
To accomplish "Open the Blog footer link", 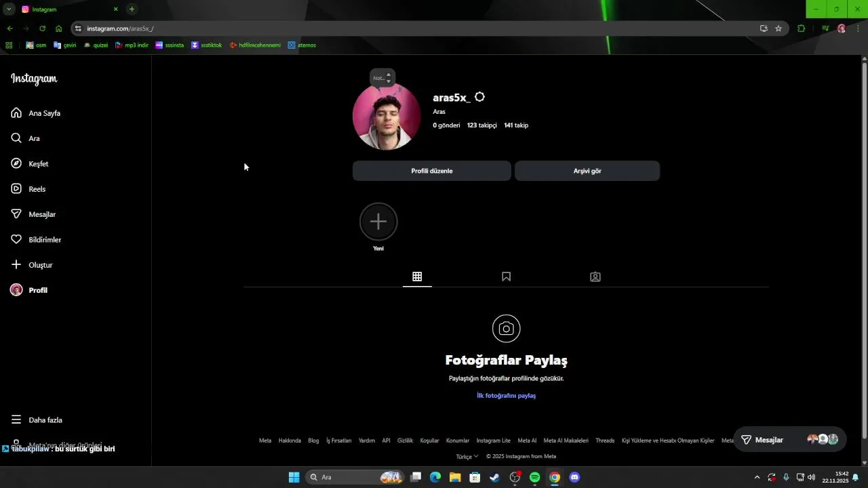I will coord(313,441).
